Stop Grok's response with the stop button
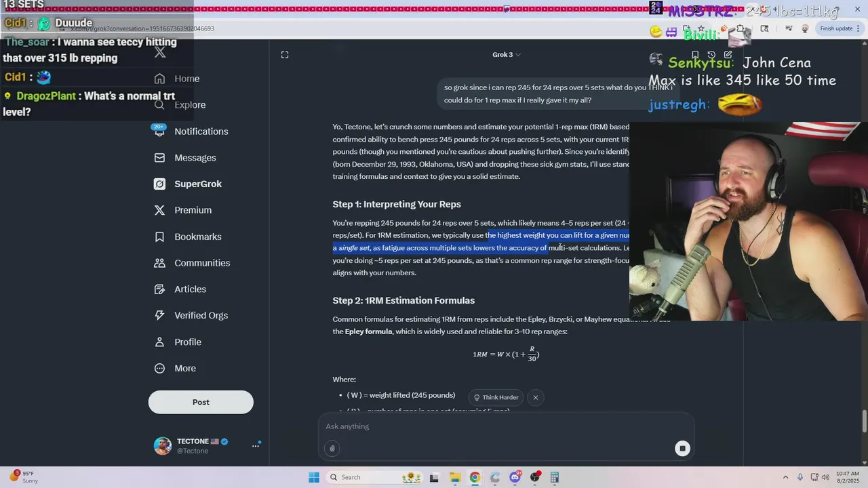Screen dimensions: 868x488 [682, 448]
